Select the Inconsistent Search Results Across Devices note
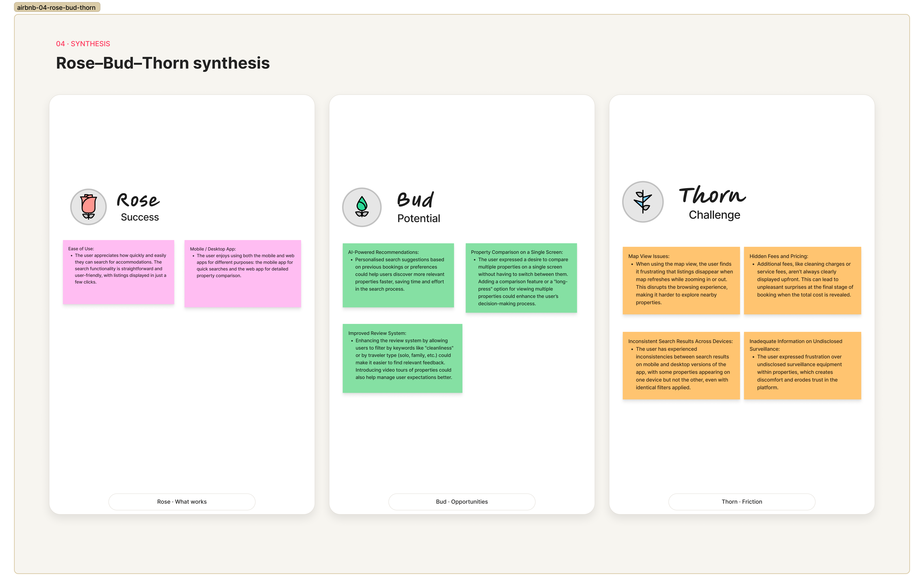 pos(681,365)
